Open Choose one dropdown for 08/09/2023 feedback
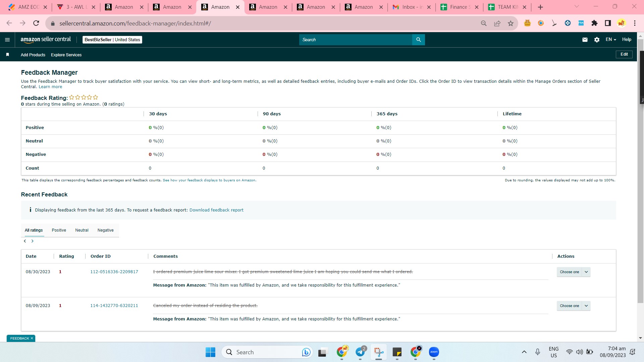This screenshot has height=362, width=644. [x=573, y=306]
